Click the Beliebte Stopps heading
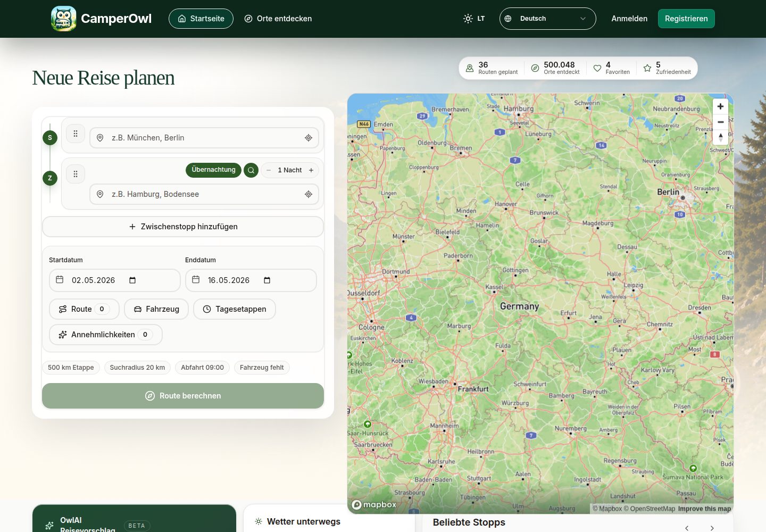The height and width of the screenshot is (532, 766). (x=469, y=522)
